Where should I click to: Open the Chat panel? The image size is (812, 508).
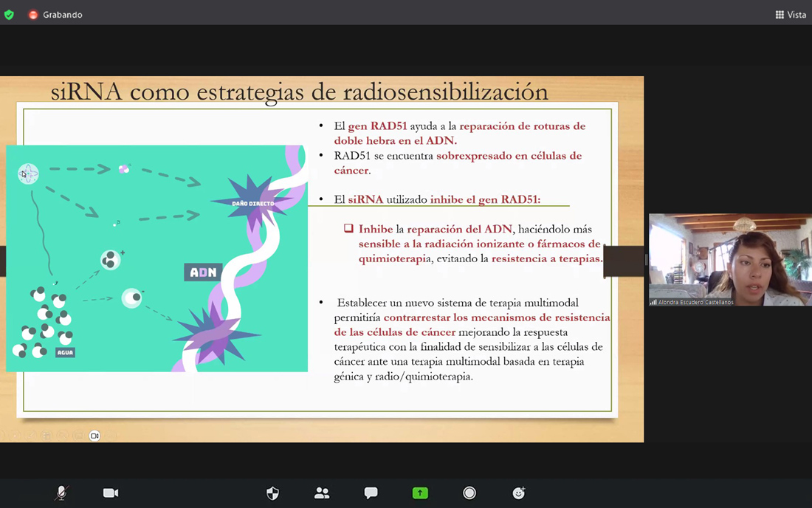click(x=371, y=493)
